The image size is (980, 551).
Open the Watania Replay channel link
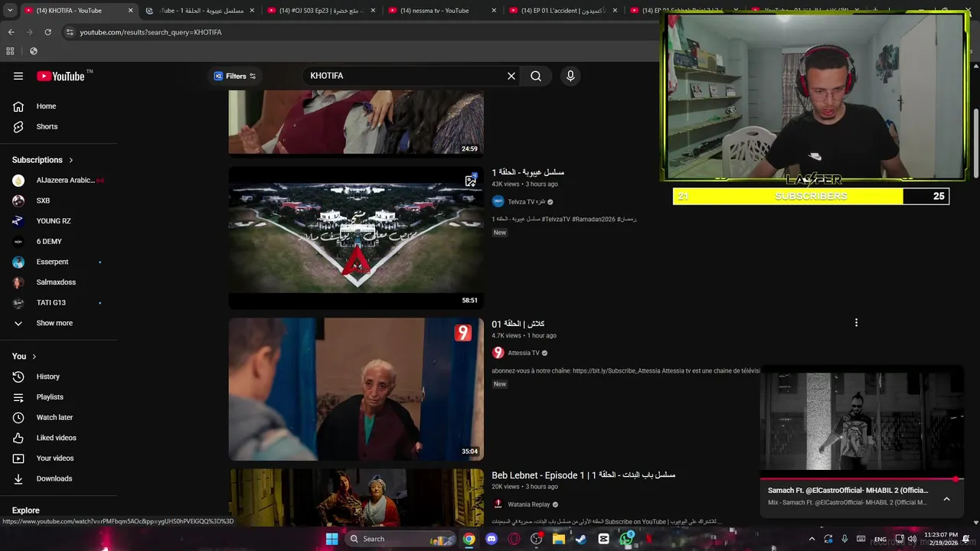tap(528, 504)
